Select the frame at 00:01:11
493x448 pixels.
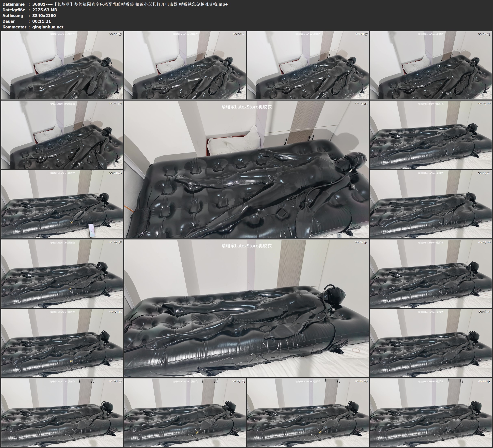[x=185, y=65]
